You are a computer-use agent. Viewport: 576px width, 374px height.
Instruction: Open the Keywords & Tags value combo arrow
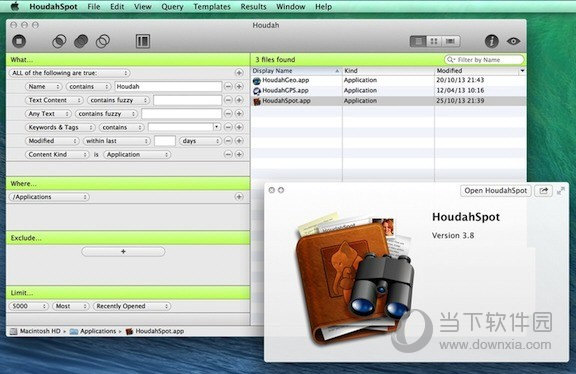[x=217, y=127]
